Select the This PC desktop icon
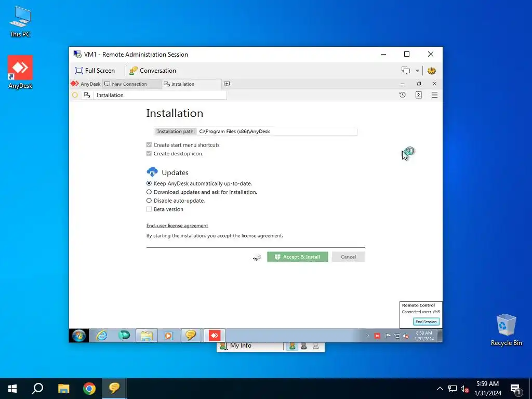532x399 pixels. click(20, 22)
